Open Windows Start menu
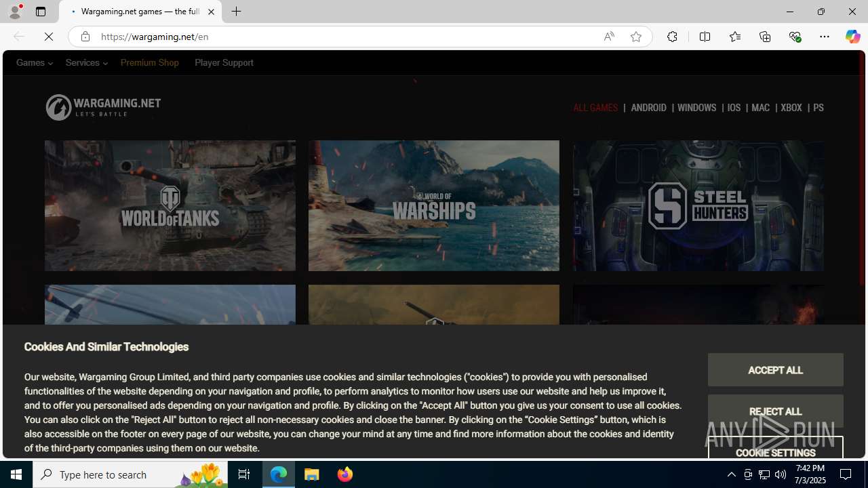Image resolution: width=868 pixels, height=488 pixels. point(16,474)
